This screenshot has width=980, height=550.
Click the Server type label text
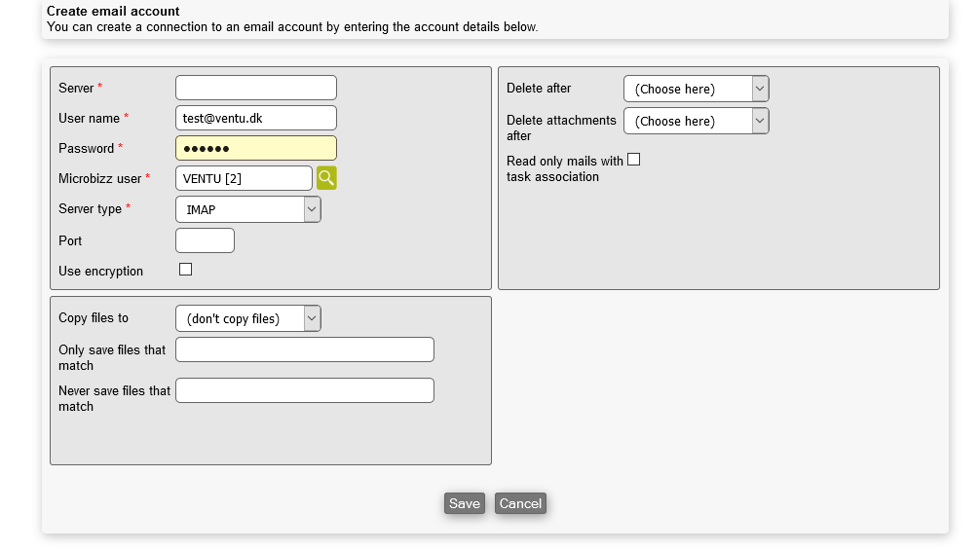[x=90, y=209]
